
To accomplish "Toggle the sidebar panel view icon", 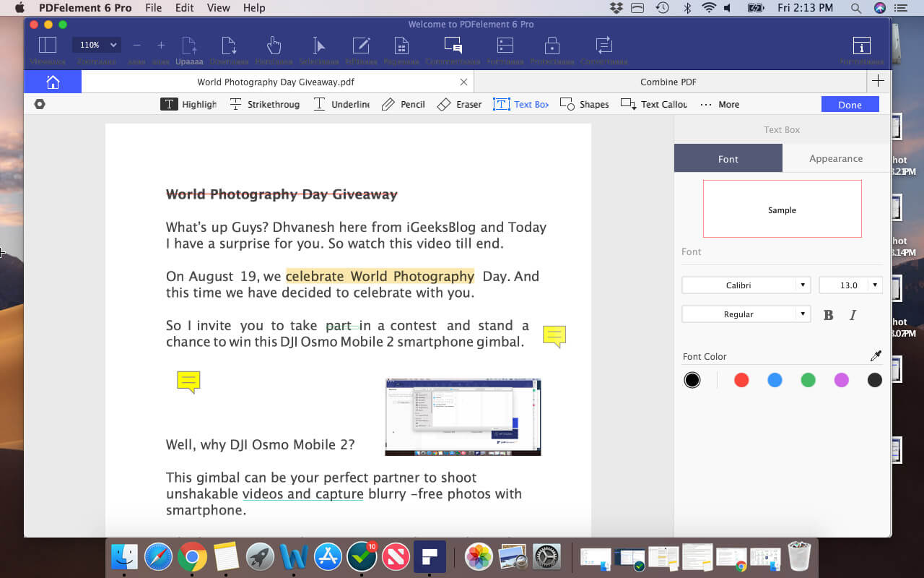I will (47, 45).
